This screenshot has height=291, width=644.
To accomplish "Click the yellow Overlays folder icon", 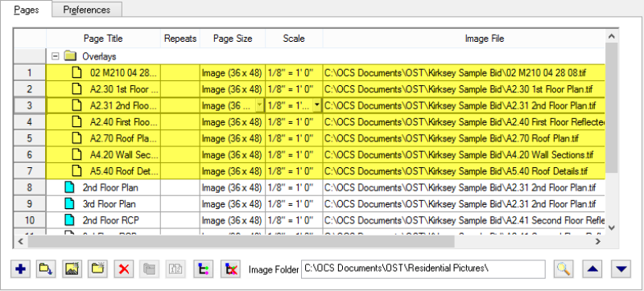I will (x=71, y=56).
